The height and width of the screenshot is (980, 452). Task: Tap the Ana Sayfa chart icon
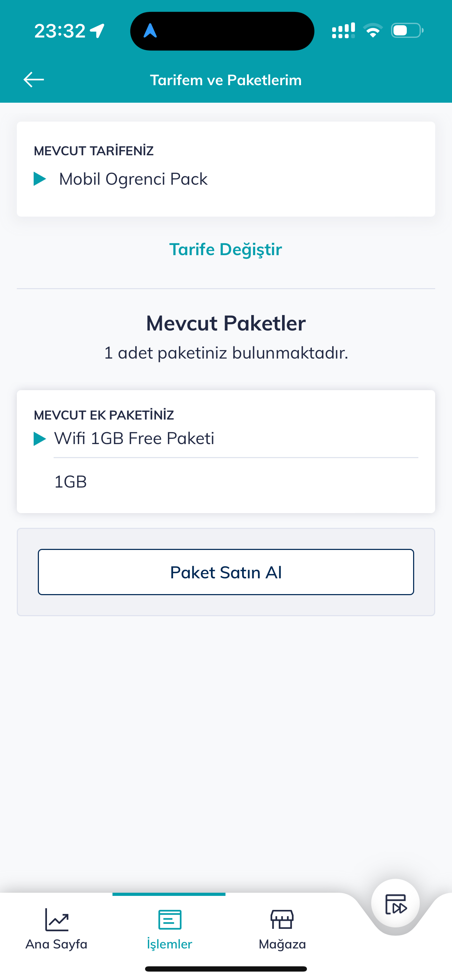point(57,919)
